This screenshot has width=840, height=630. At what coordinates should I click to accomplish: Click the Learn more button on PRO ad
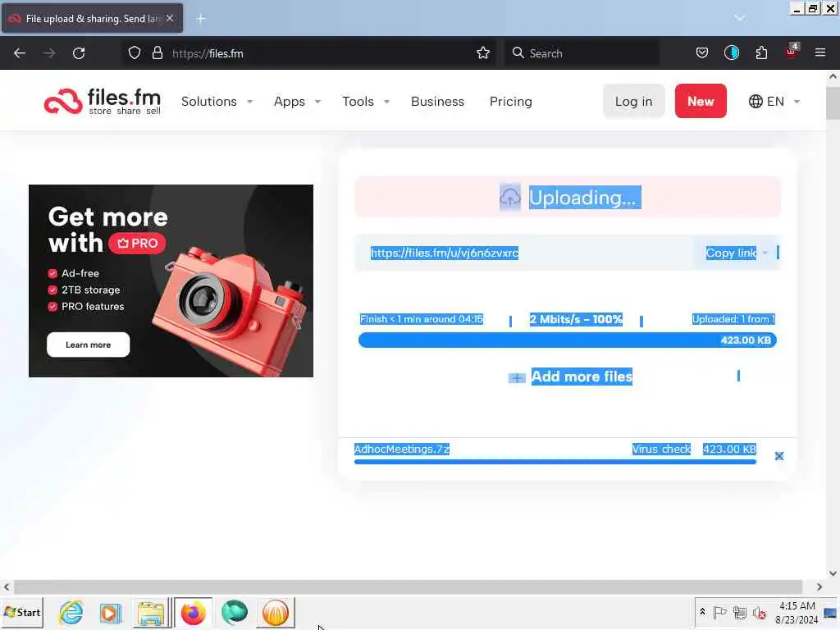tap(88, 345)
